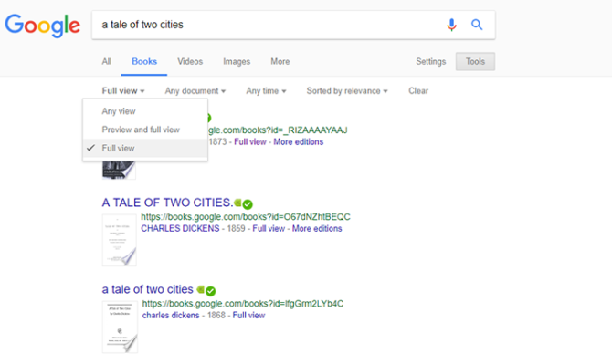The image size is (612, 364).
Task: Click green checkmark badge next to lowercase tale title
Action: (x=210, y=291)
